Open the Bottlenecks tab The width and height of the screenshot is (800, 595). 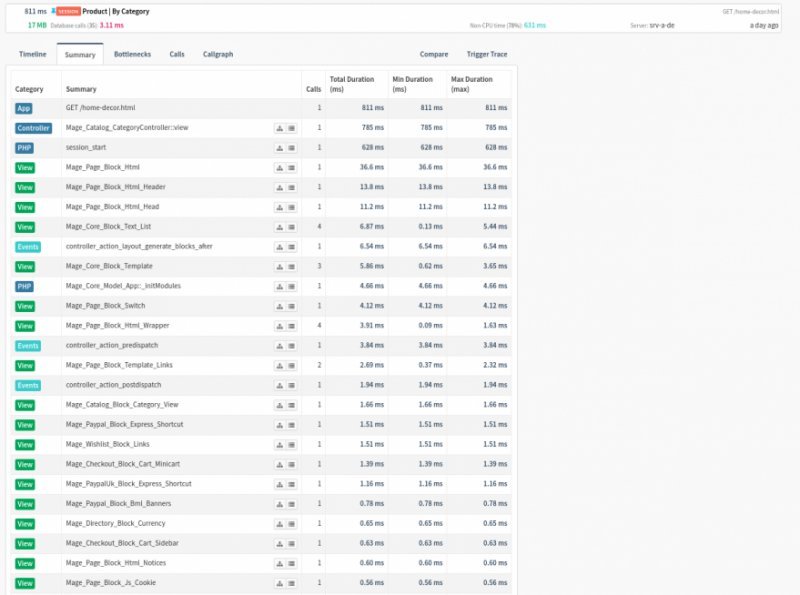pyautogui.click(x=132, y=54)
